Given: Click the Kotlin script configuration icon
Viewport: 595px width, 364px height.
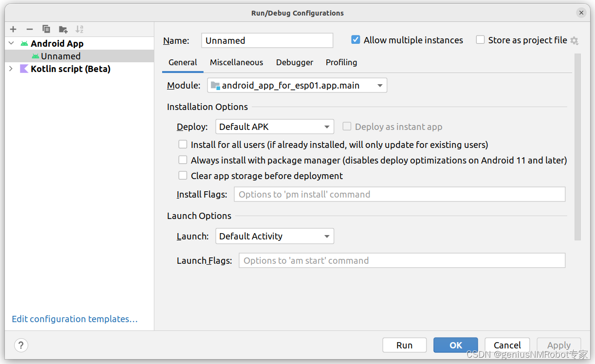Looking at the screenshot, I should click(25, 69).
